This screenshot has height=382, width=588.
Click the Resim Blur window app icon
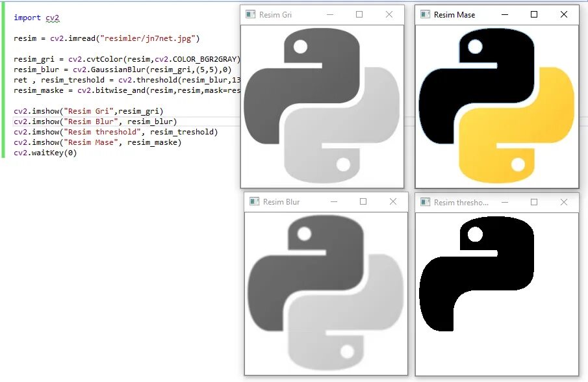254,201
